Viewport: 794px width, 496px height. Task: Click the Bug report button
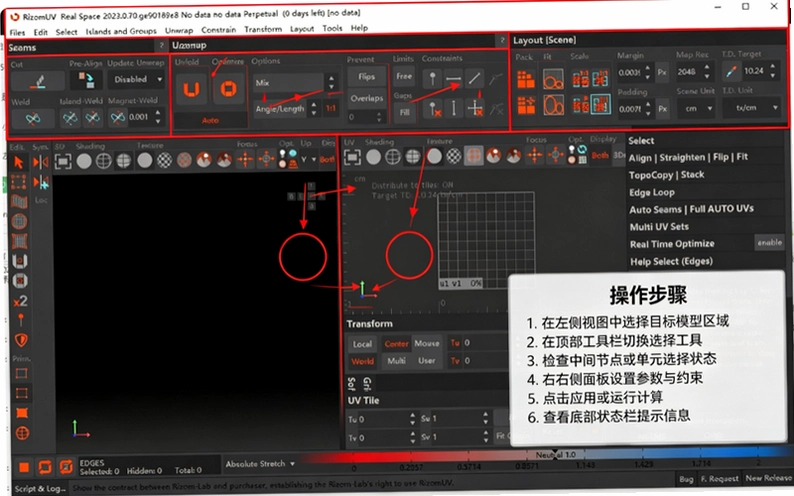[686, 479]
